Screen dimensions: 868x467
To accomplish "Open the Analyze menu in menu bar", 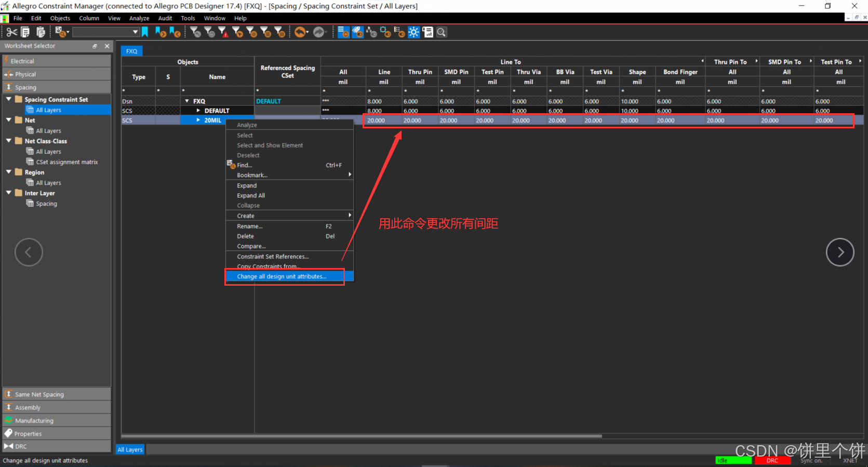I will pos(139,18).
